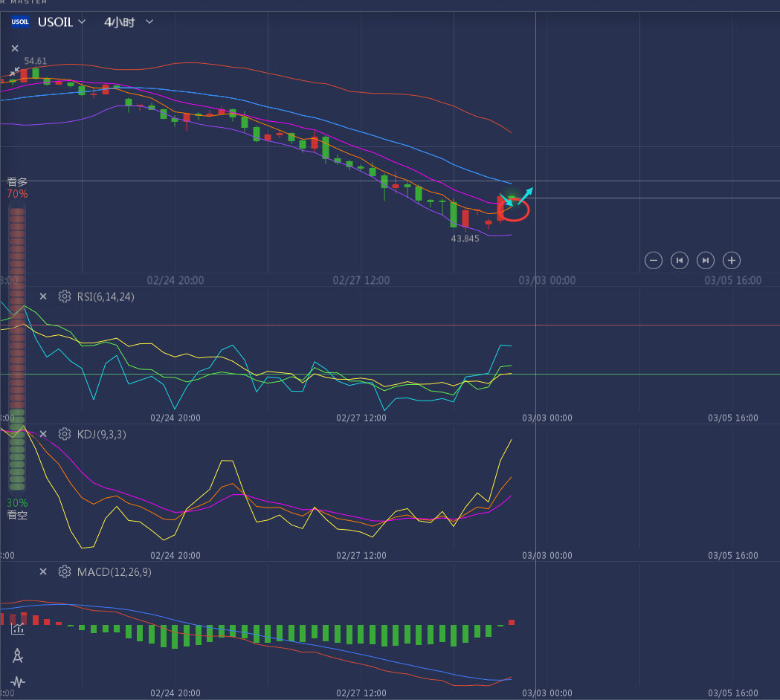Image resolution: width=780 pixels, height=700 pixels.
Task: Click 03/05 16:00 on main chart axis
Action: [x=732, y=280]
